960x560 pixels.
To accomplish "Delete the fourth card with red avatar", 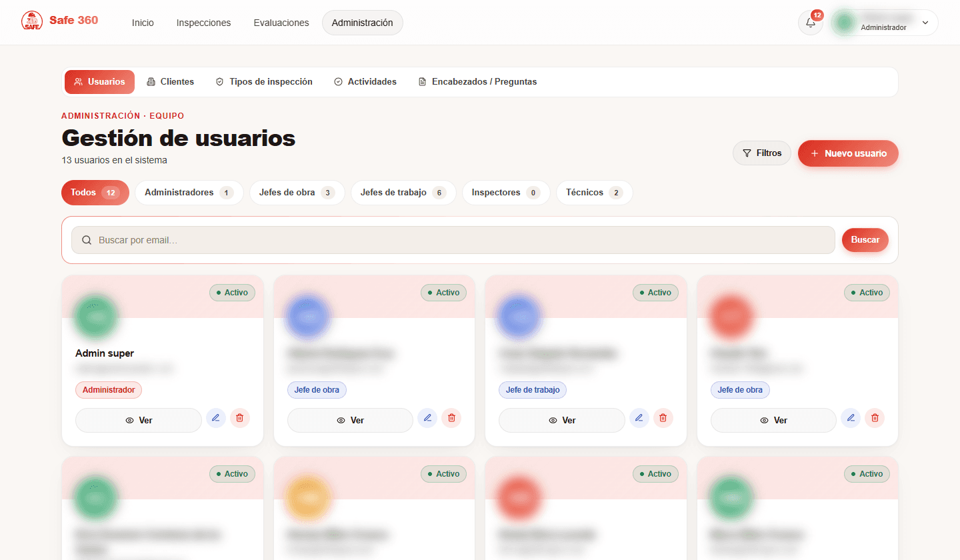I will [875, 418].
